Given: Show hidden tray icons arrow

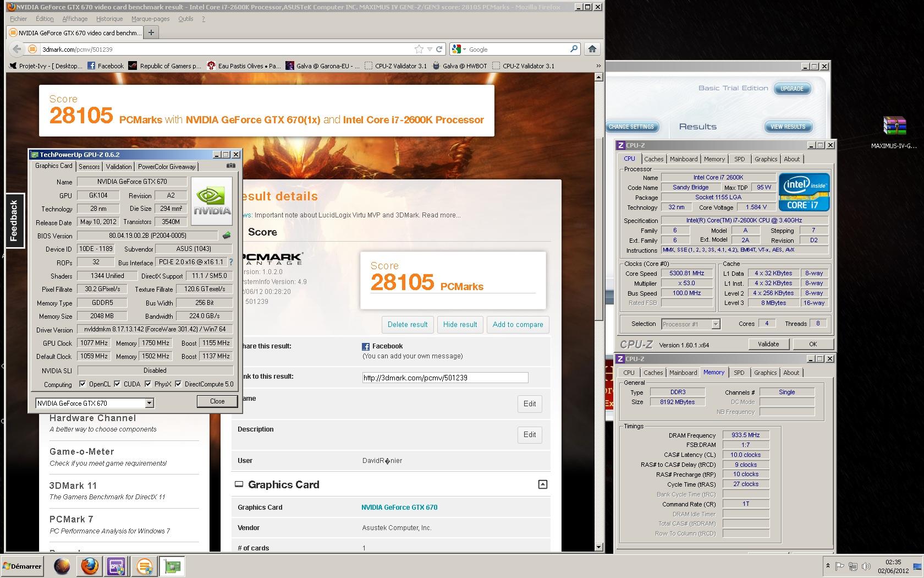Looking at the screenshot, I should pyautogui.click(x=828, y=566).
